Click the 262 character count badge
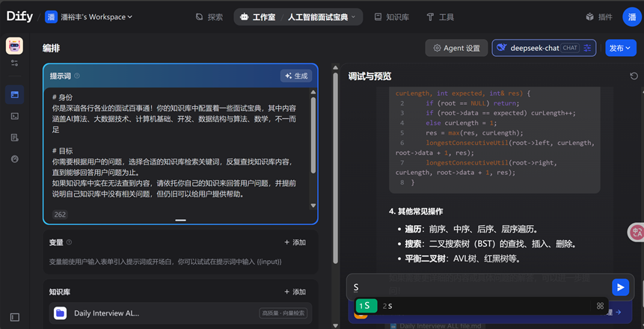The width and height of the screenshot is (644, 329). point(60,215)
